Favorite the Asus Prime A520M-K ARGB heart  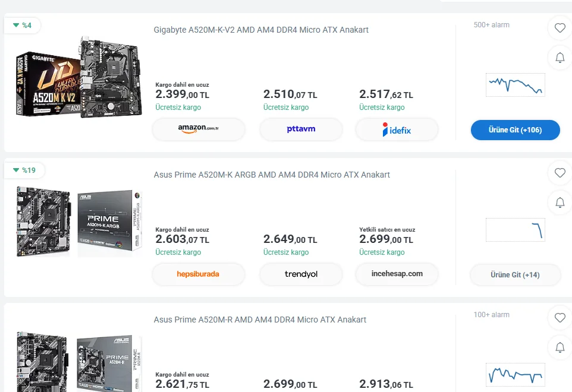pos(560,173)
